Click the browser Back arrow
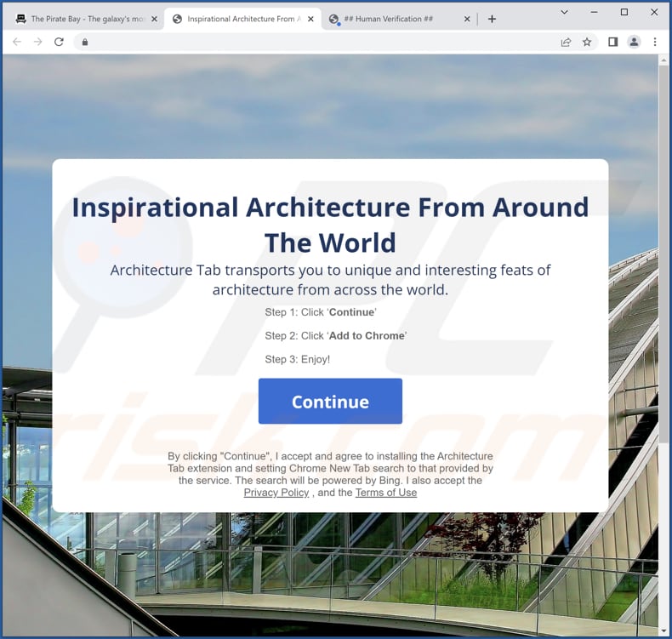This screenshot has width=672, height=639. pyautogui.click(x=17, y=42)
